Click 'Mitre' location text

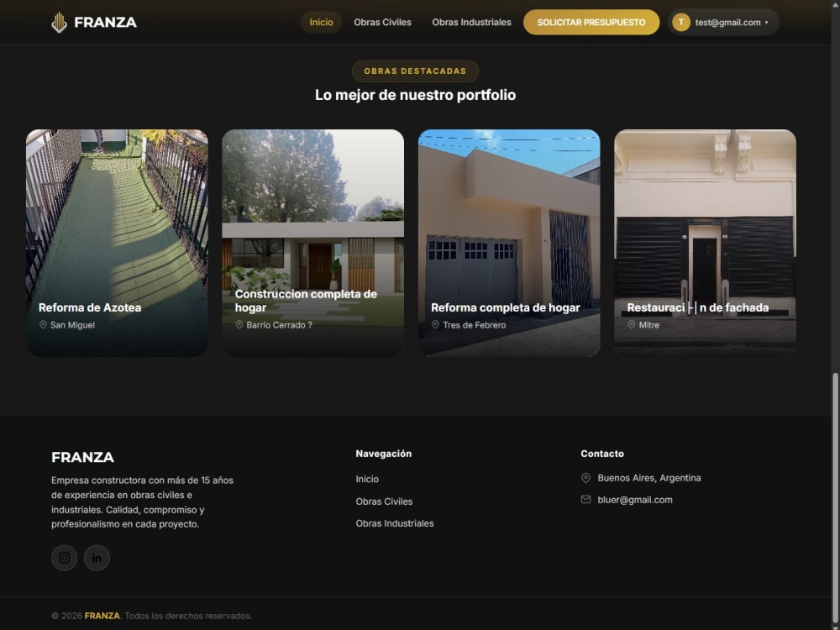[x=648, y=324]
